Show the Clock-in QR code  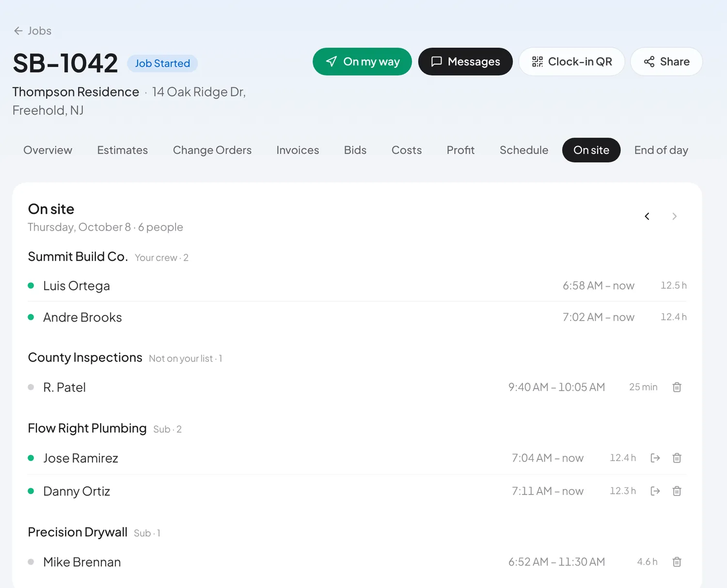pos(571,62)
